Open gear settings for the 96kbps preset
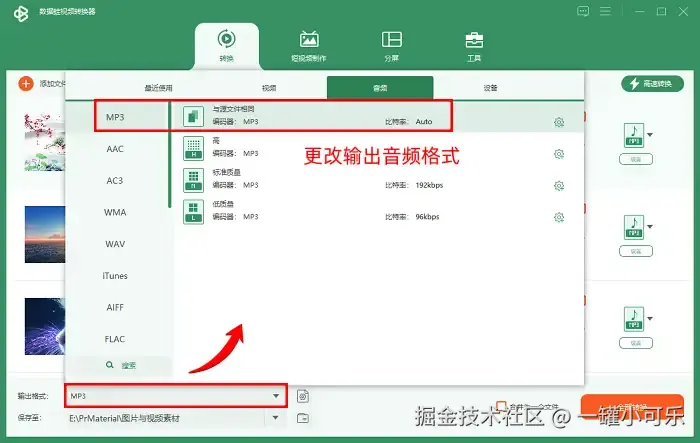Image resolution: width=700 pixels, height=443 pixels. (x=559, y=217)
